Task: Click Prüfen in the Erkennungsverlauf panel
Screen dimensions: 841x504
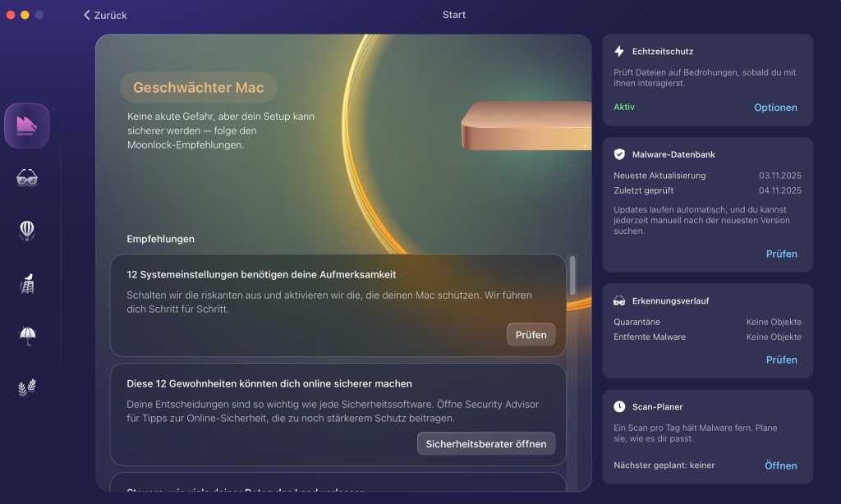Action: 781,360
